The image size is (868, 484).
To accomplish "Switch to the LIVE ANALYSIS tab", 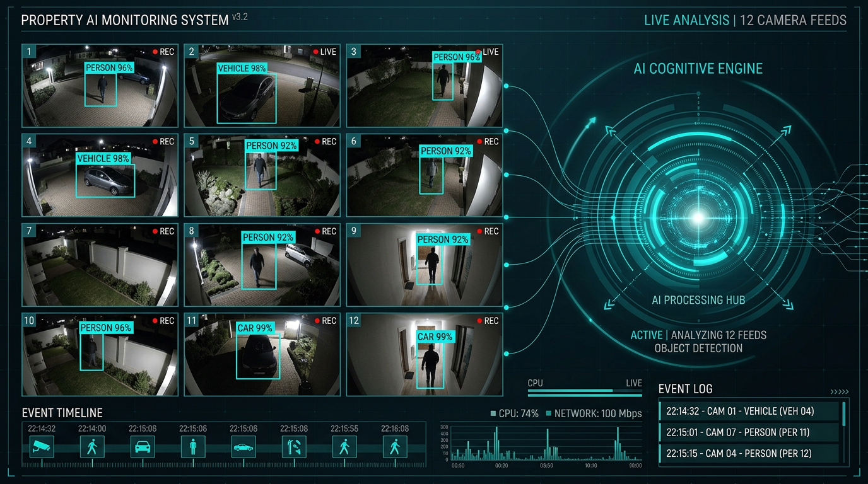I will tap(686, 20).
